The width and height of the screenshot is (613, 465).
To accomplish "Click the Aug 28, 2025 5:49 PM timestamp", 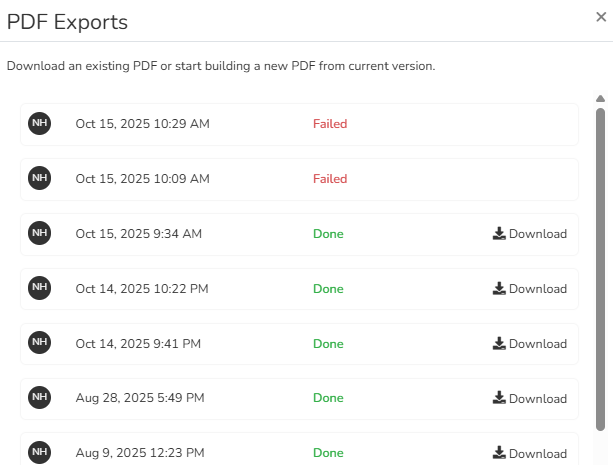I will 140,399.
